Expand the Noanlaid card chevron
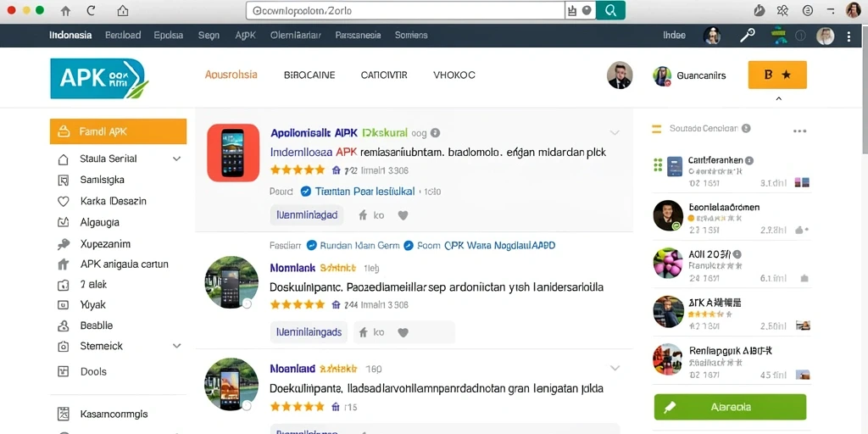 point(615,368)
